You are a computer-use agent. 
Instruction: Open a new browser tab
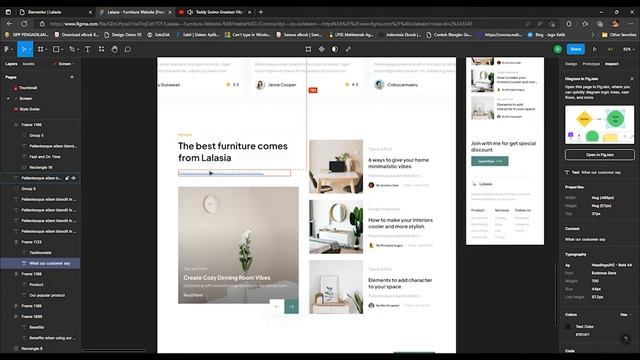coord(260,12)
